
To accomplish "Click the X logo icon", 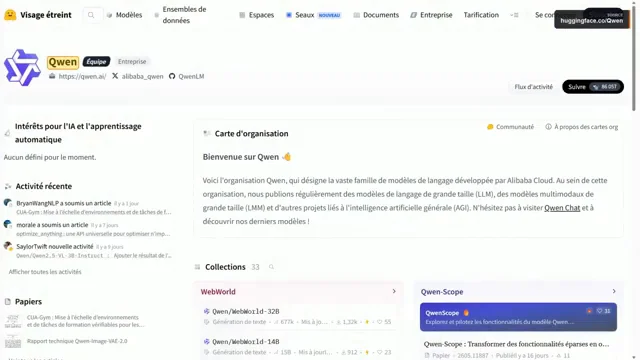I will [x=115, y=76].
